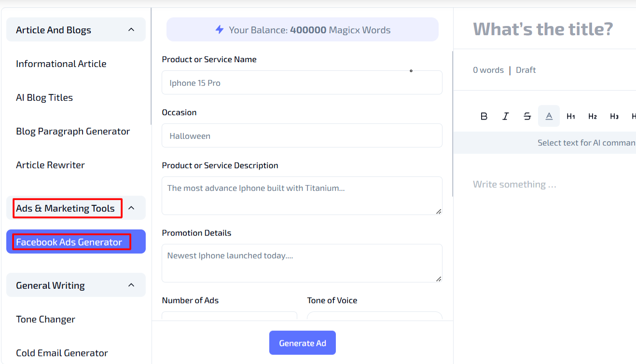Screen dimensions: 636x364
Task: Open the AI Blog Titles tool
Action: click(x=44, y=97)
